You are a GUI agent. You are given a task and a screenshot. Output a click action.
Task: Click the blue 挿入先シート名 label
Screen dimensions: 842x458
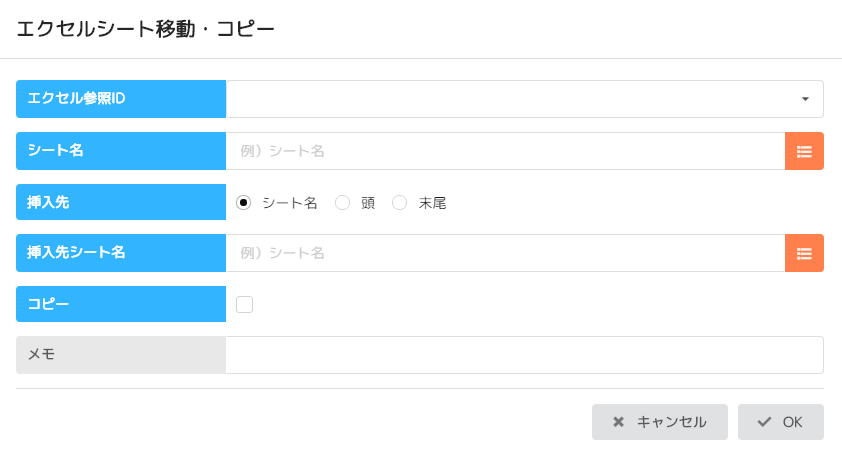pyautogui.click(x=121, y=253)
